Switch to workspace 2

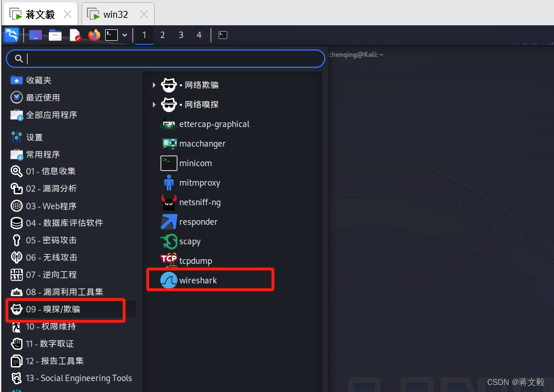click(163, 35)
